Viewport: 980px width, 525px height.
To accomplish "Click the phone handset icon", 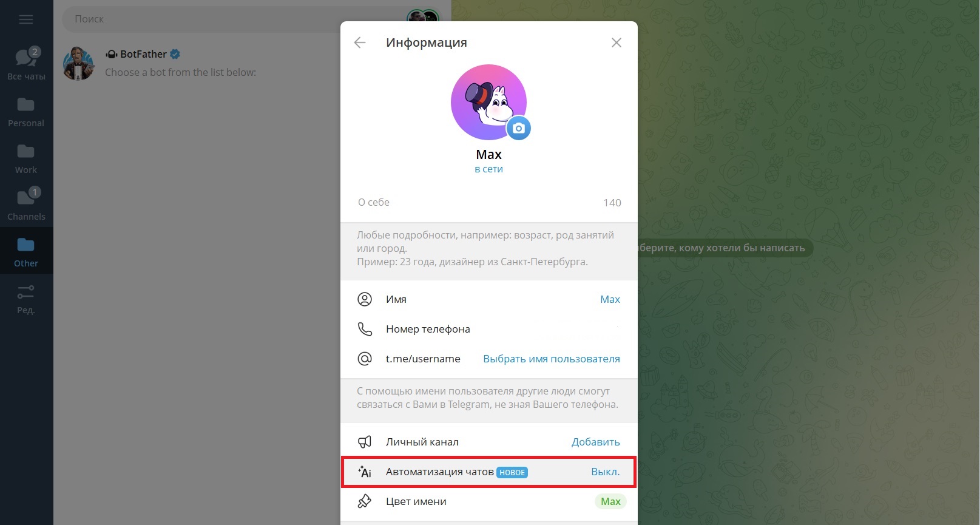I will point(365,329).
